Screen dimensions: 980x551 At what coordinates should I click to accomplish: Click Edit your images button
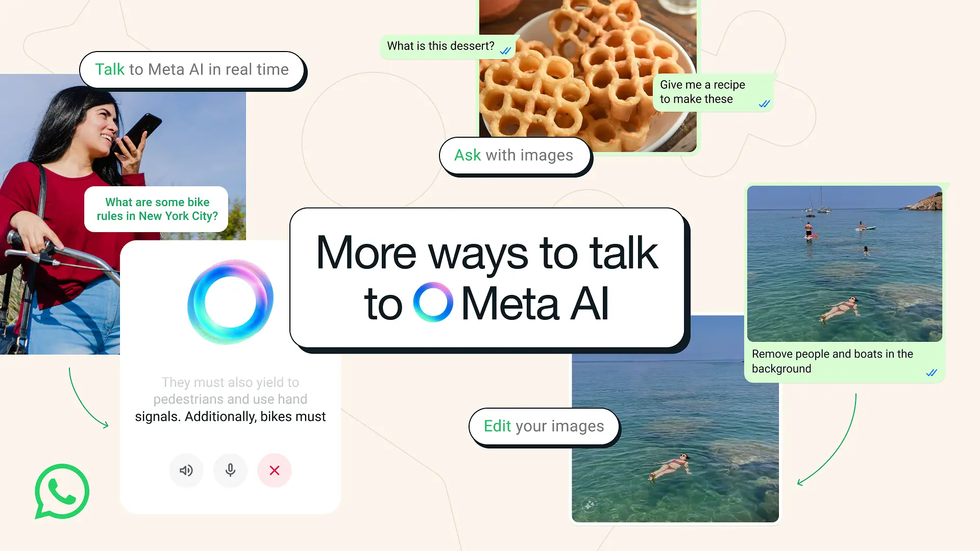click(x=543, y=425)
